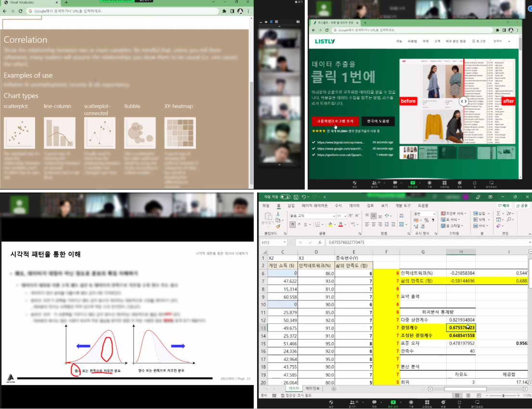Viewport: 532px width, 409px height.
Task: Open the 조건부 서식 conditional formatting dropdown
Action: click(x=454, y=213)
